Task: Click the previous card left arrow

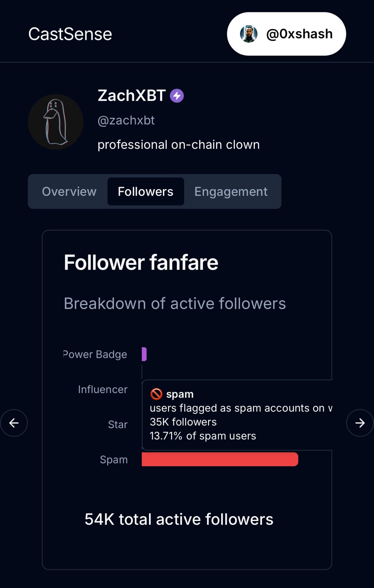Action: tap(14, 423)
